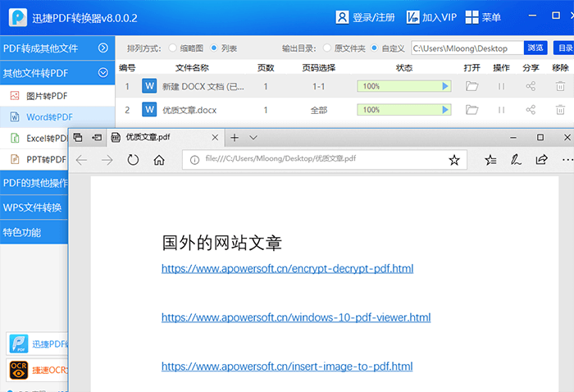The height and width of the screenshot is (392, 574).
Task: Select PPT转PDF in the sidebar
Action: [x=34, y=160]
